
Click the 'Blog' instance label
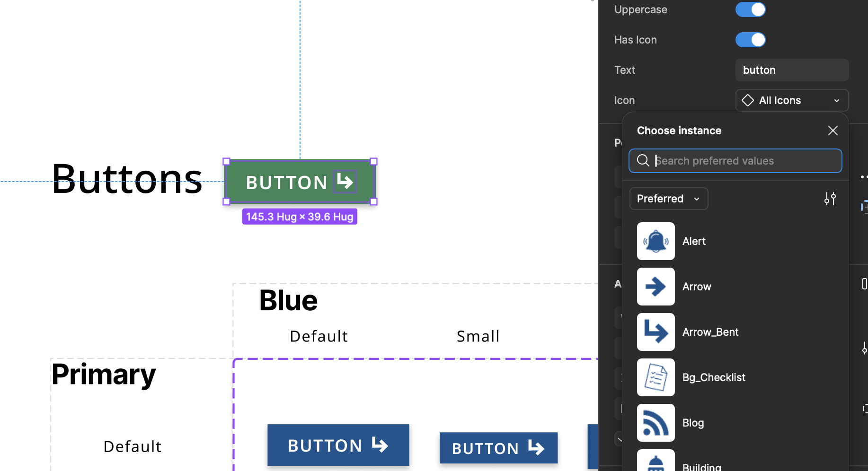click(x=693, y=423)
